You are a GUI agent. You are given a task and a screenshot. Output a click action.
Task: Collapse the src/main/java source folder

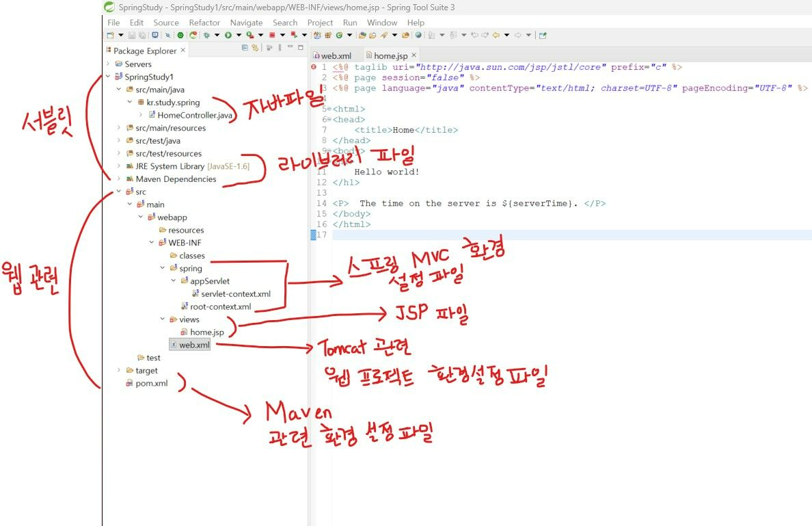[119, 89]
